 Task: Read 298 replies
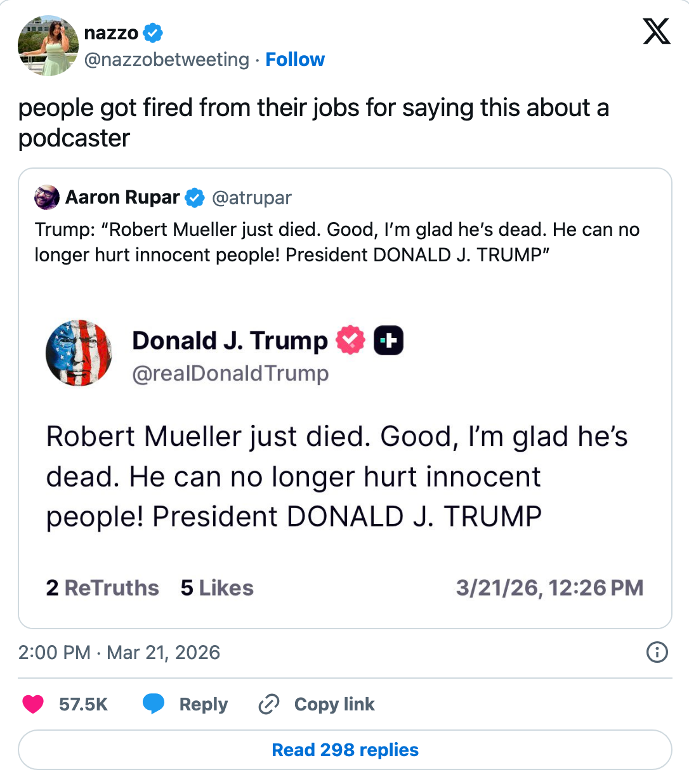click(x=344, y=750)
